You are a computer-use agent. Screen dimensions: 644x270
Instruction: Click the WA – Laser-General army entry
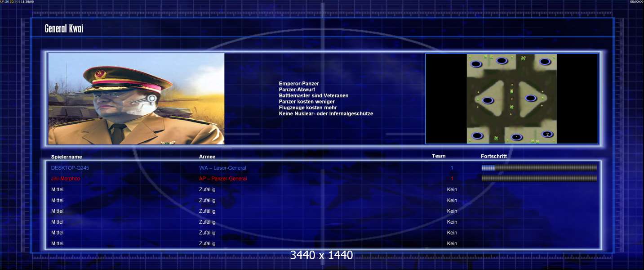[222, 168]
